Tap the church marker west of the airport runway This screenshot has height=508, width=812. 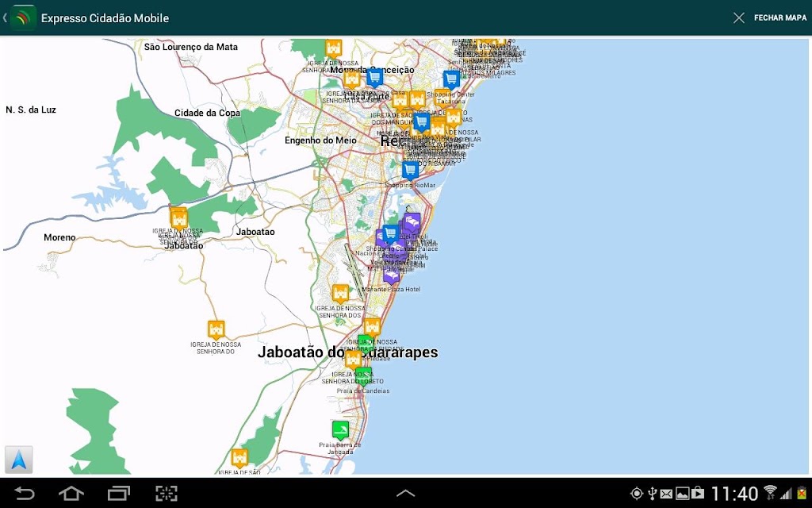[340, 294]
